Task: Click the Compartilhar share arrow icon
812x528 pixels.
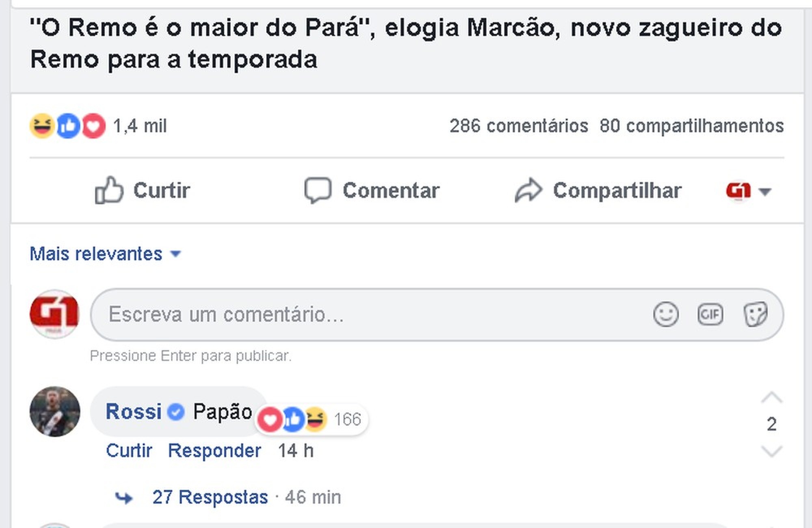Action: pyautogui.click(x=528, y=190)
